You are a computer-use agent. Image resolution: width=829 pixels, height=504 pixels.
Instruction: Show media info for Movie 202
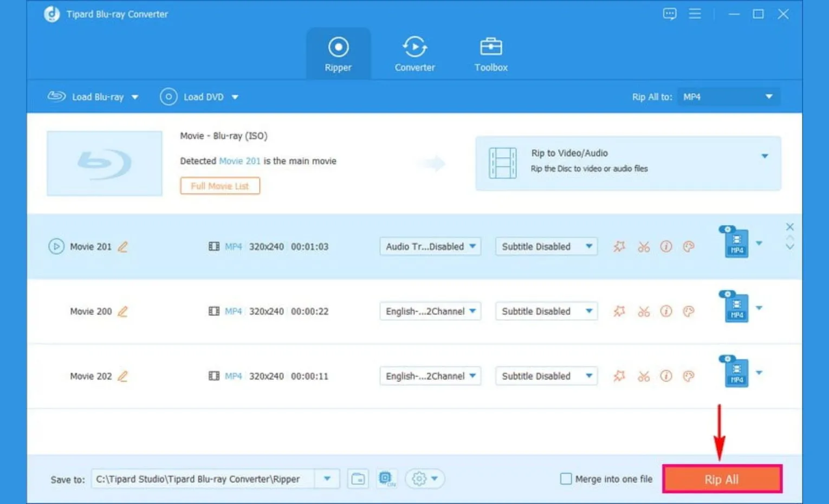666,376
